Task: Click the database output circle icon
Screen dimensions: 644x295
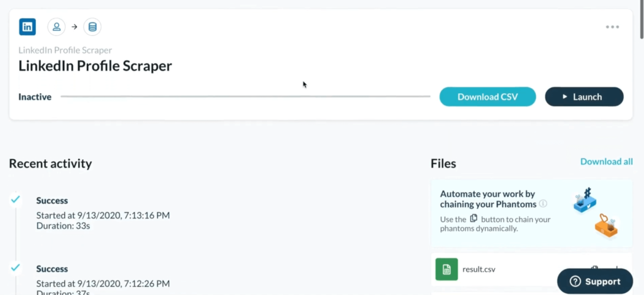Action: (x=92, y=27)
